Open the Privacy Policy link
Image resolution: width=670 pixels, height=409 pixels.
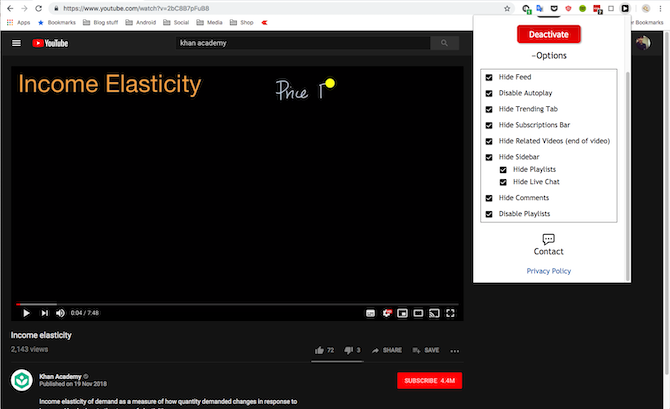549,271
